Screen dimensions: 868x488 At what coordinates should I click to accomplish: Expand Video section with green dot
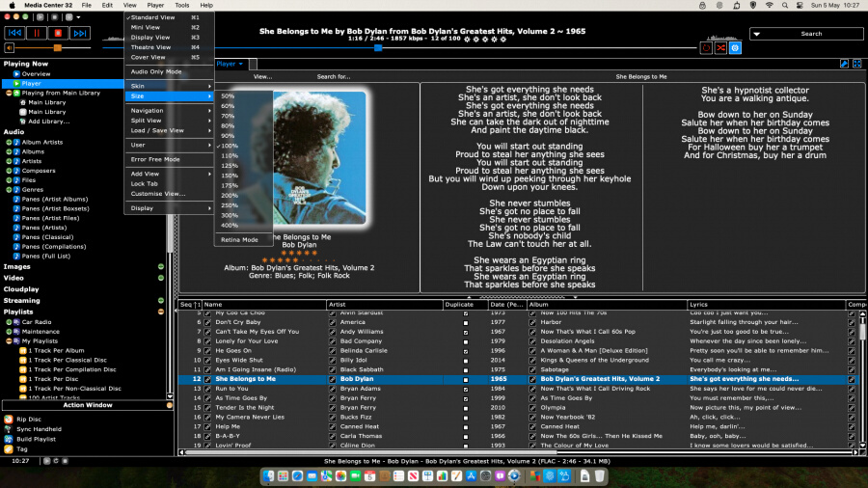pyautogui.click(x=161, y=279)
